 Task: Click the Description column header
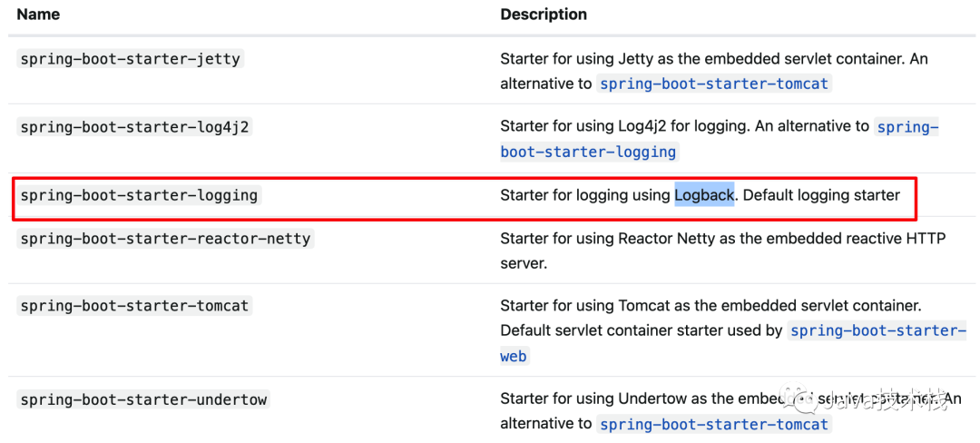click(x=543, y=15)
